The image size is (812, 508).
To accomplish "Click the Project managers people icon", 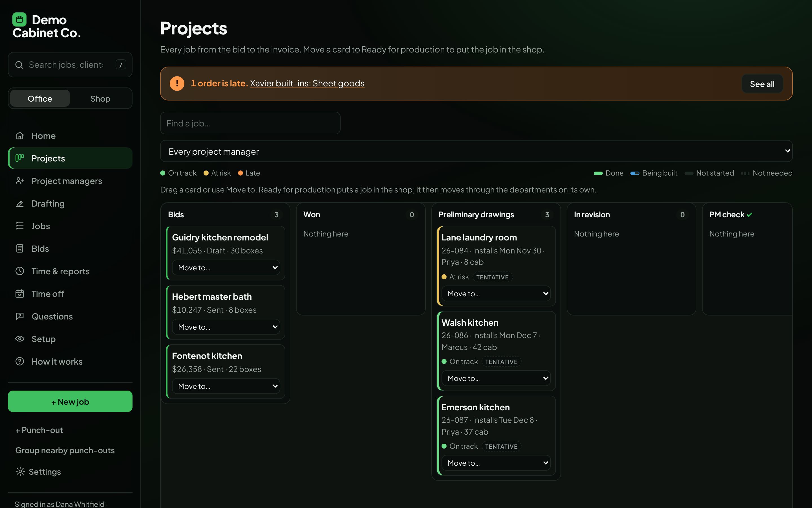I will pyautogui.click(x=20, y=181).
